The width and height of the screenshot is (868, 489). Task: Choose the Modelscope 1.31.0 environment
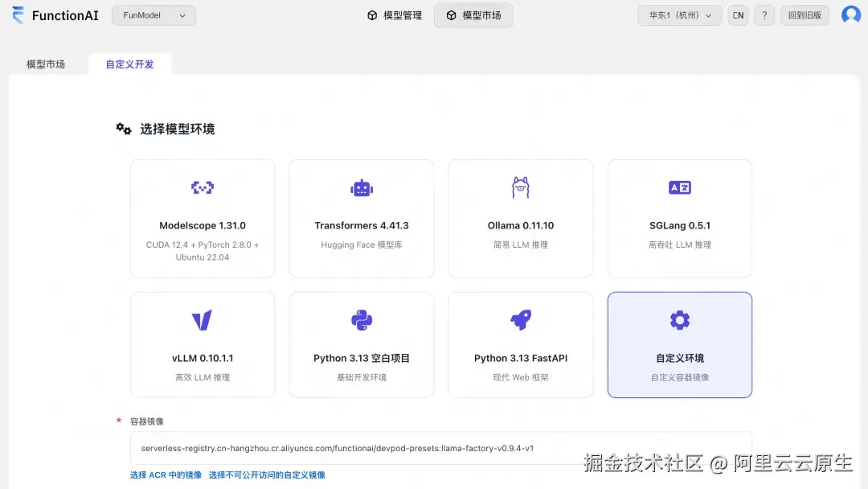point(203,219)
